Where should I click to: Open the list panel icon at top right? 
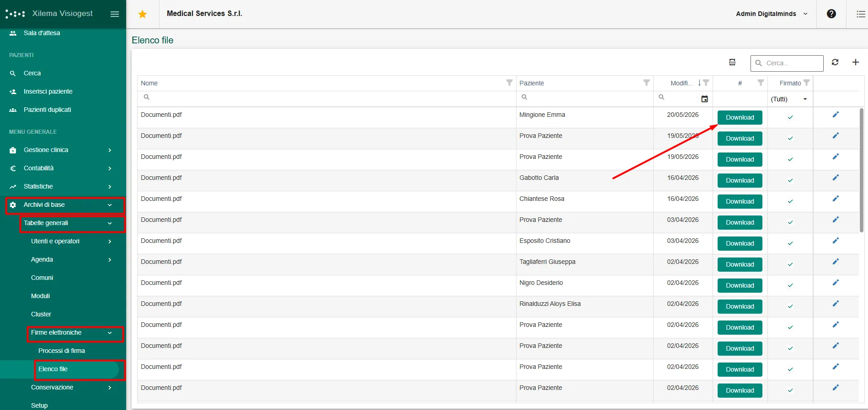[x=861, y=14]
